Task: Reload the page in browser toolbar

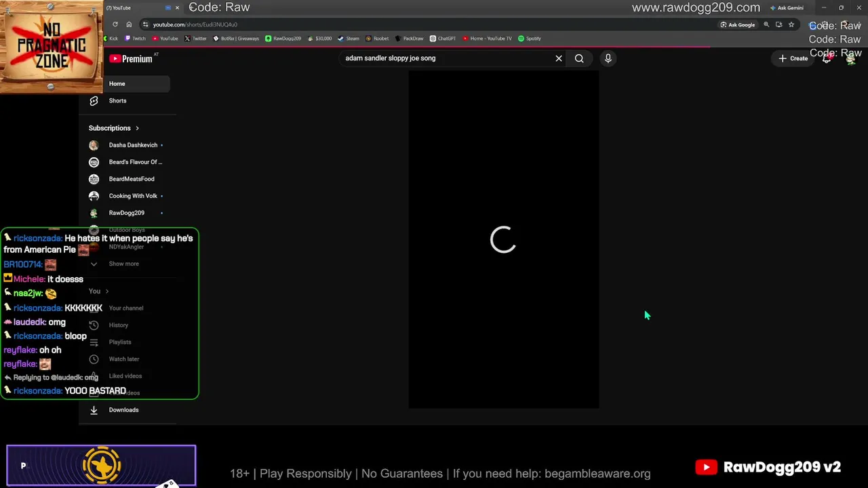Action: click(115, 24)
